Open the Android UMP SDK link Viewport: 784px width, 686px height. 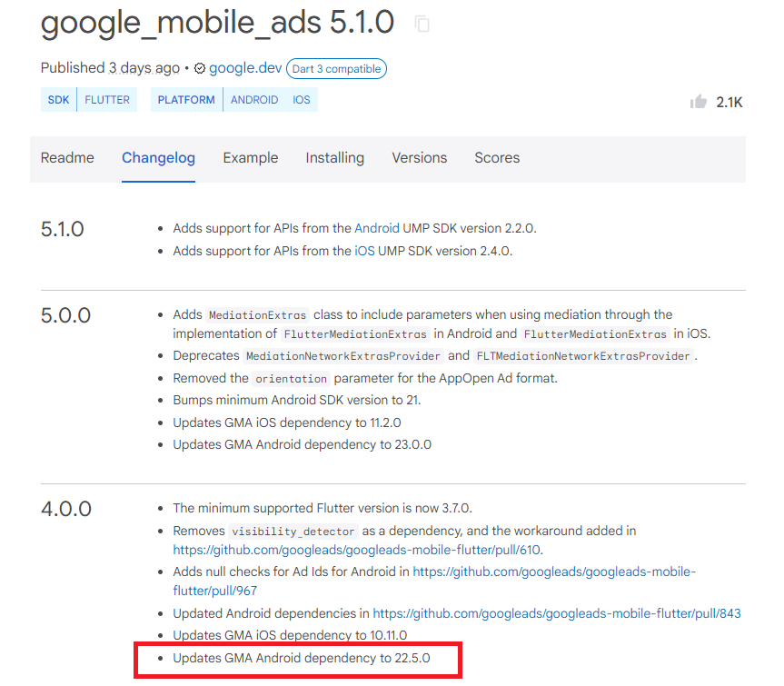(x=377, y=228)
